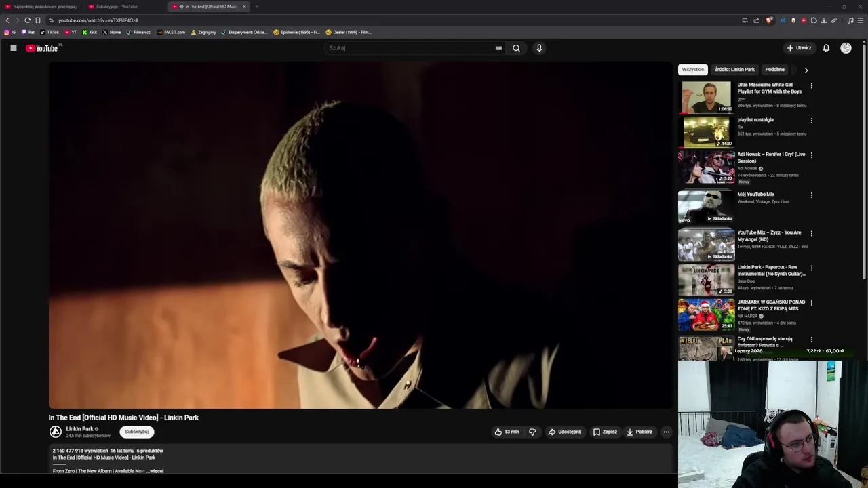Open the TikTok bookmark
Screen dimensions: 868x488
50,32
